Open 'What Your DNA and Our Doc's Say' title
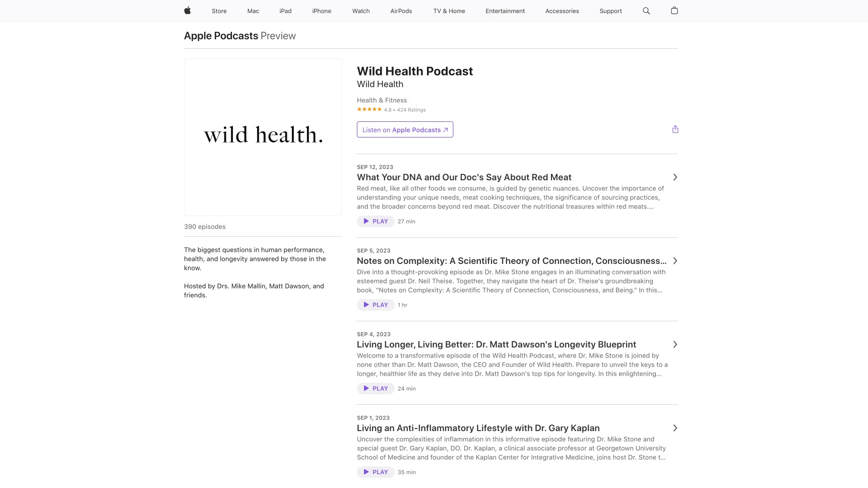 pyautogui.click(x=464, y=177)
